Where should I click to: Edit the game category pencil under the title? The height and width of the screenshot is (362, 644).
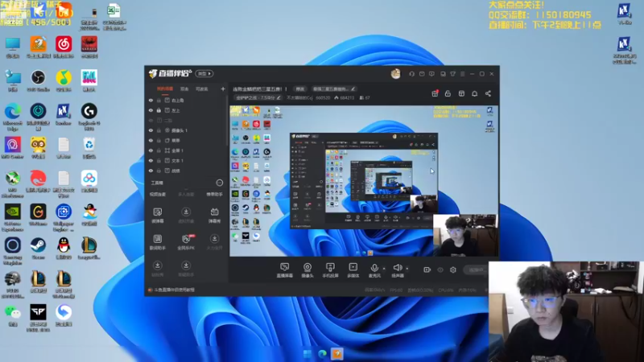(x=279, y=97)
